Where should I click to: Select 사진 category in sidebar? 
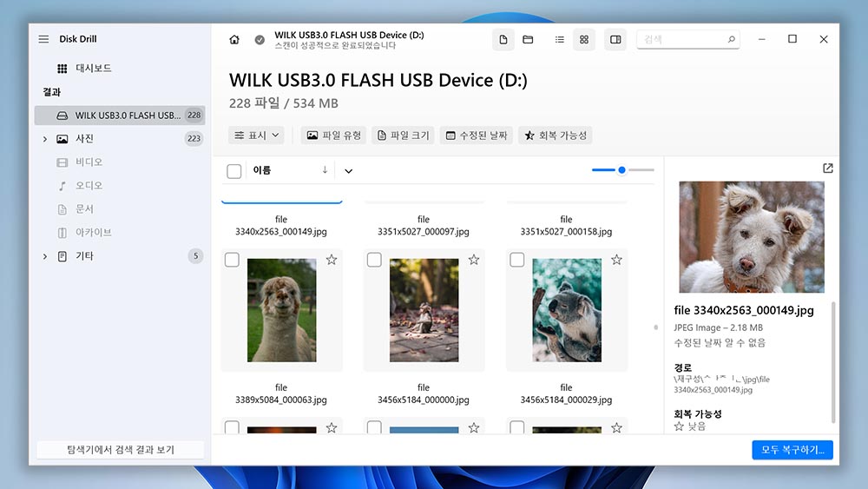tap(120, 138)
